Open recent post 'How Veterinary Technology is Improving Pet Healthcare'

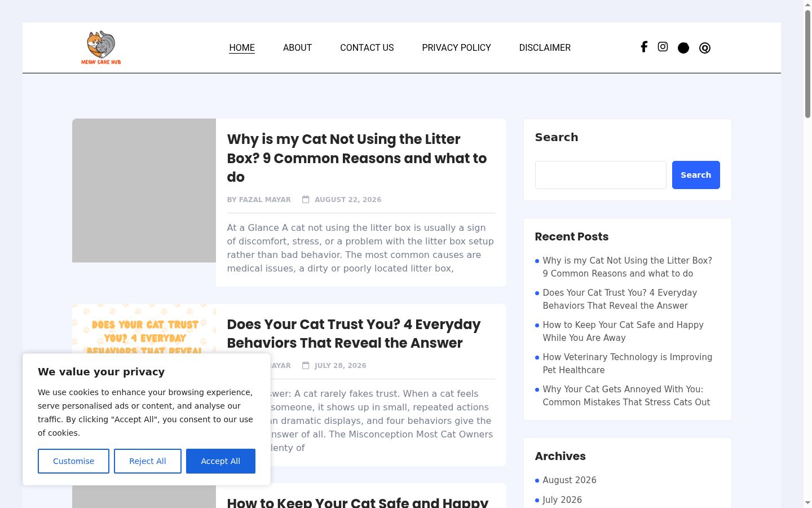pos(628,364)
